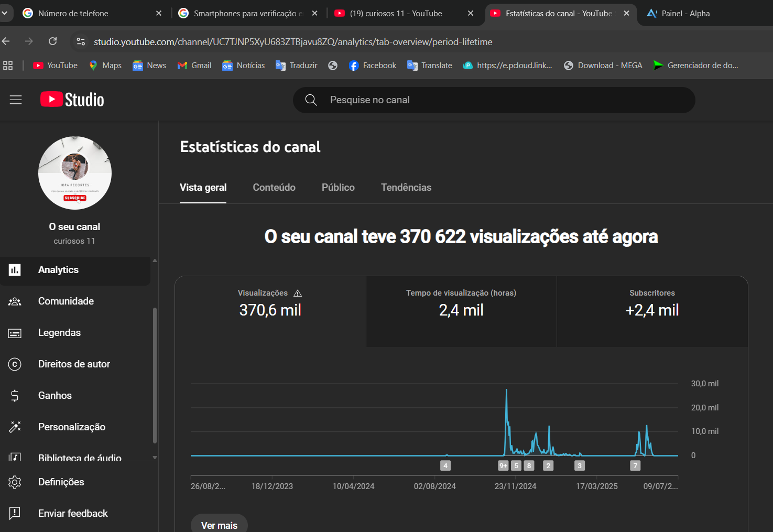Click the chart video marker 2
The image size is (773, 532).
(548, 465)
